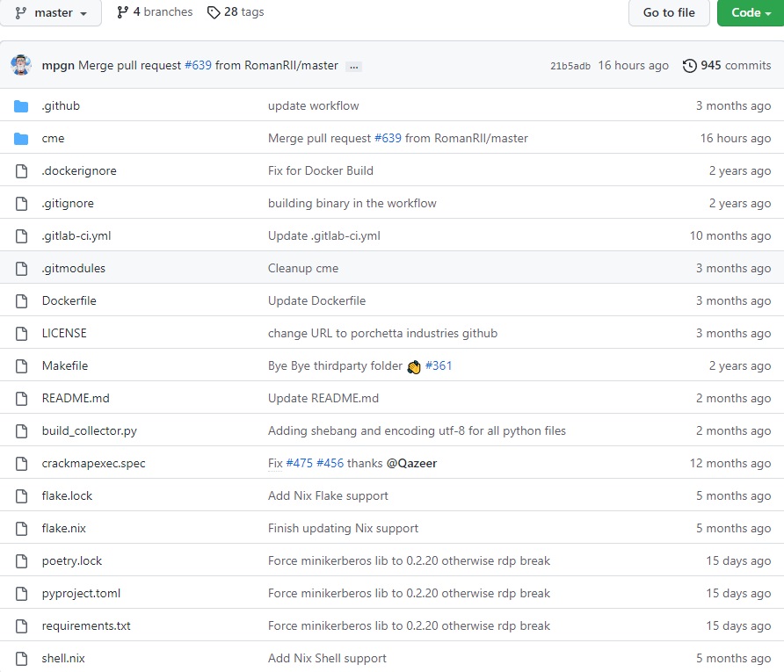Click the cme folder icon

coord(21,139)
